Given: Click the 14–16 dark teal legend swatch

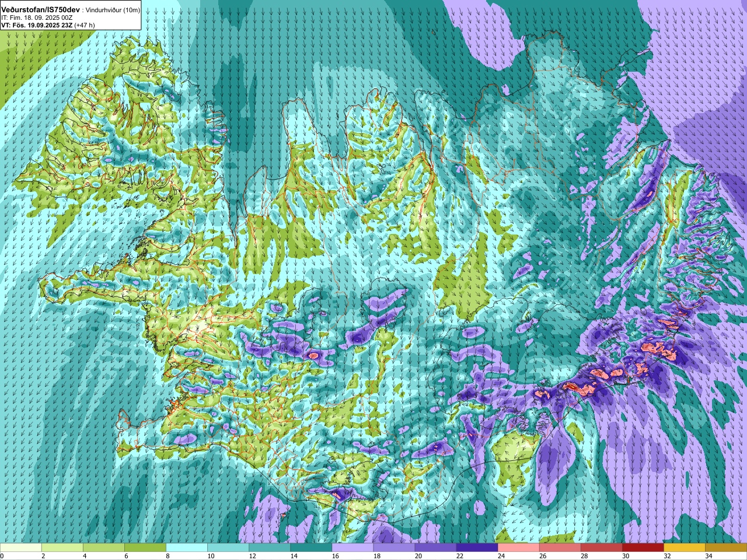Looking at the screenshot, I should point(311,547).
